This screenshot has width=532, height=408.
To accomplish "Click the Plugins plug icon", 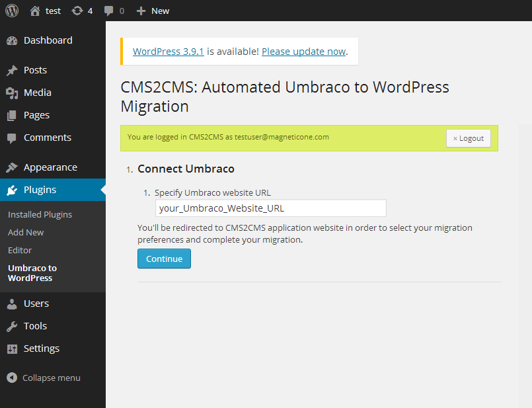I will (12, 190).
